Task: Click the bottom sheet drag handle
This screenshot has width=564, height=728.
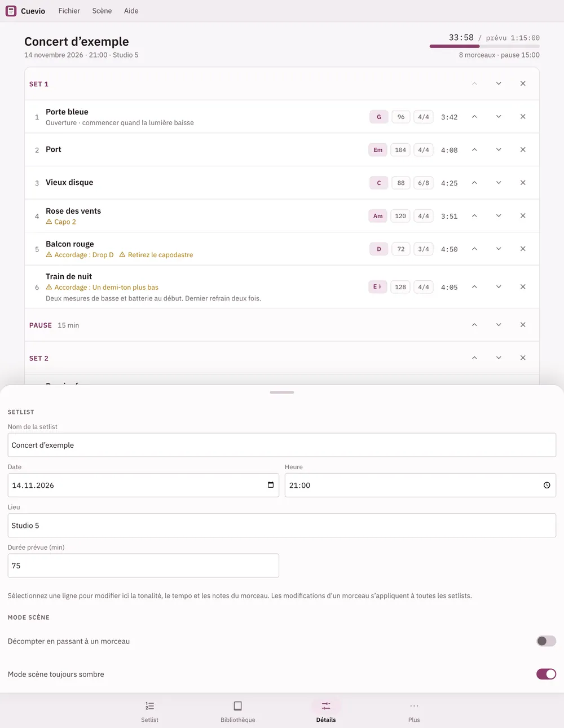Action: point(282,392)
